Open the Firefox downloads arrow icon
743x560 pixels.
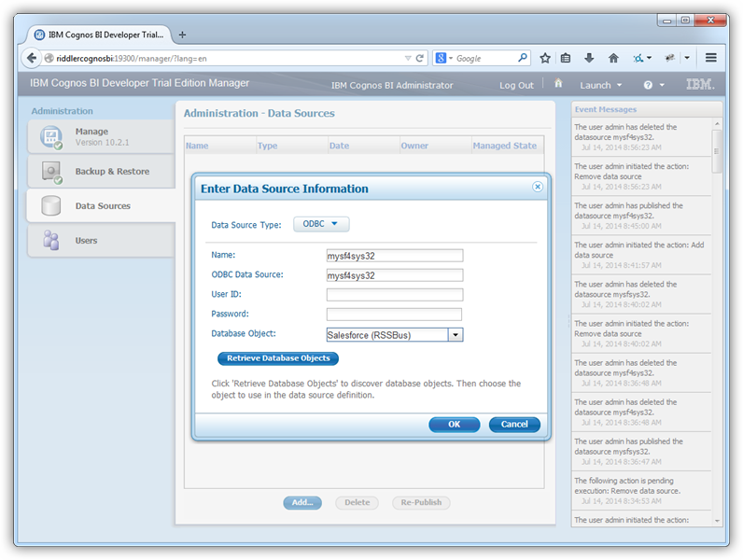point(589,58)
